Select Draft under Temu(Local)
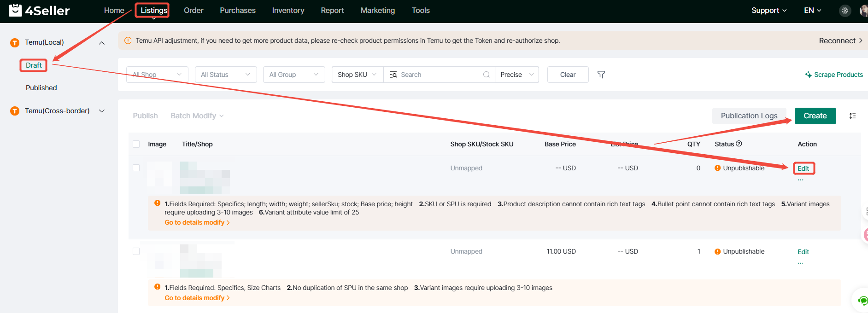868x313 pixels. click(x=34, y=65)
